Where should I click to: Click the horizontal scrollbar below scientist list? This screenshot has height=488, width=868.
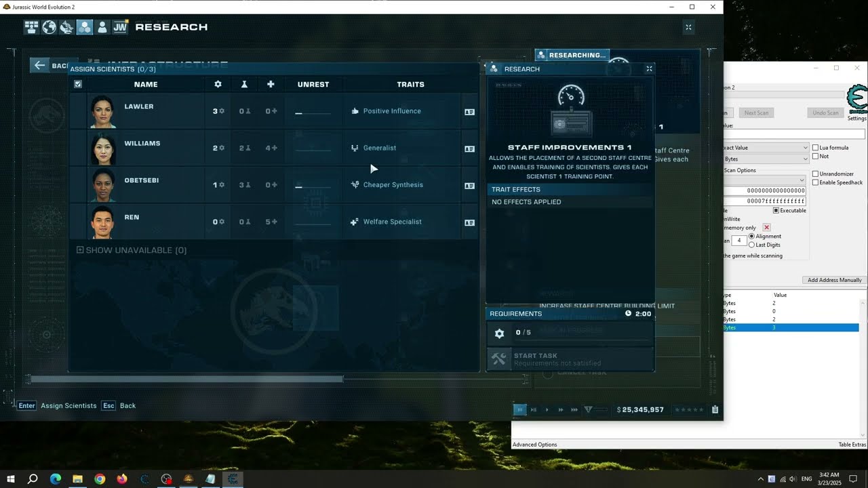pyautogui.click(x=186, y=379)
